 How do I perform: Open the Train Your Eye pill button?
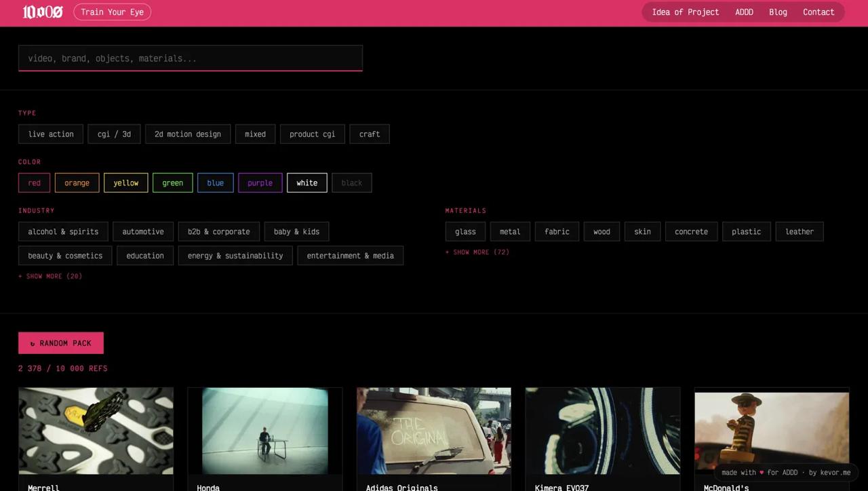112,12
